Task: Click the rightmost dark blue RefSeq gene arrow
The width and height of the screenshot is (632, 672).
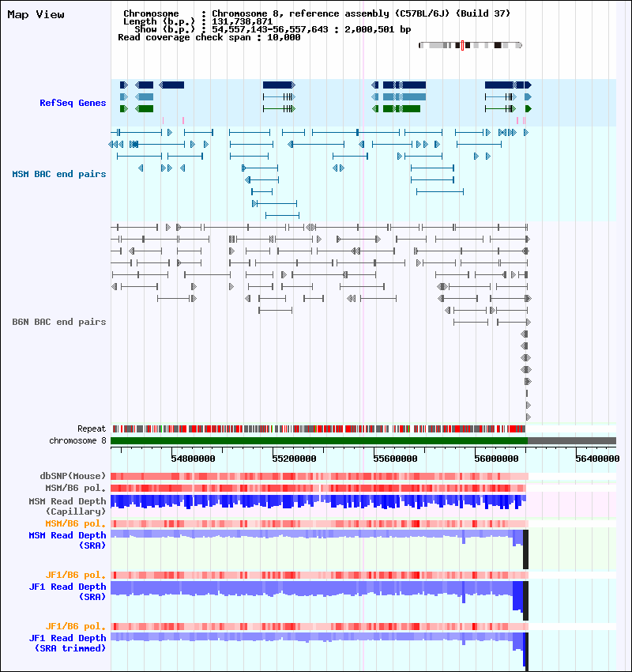Action: 528,85
